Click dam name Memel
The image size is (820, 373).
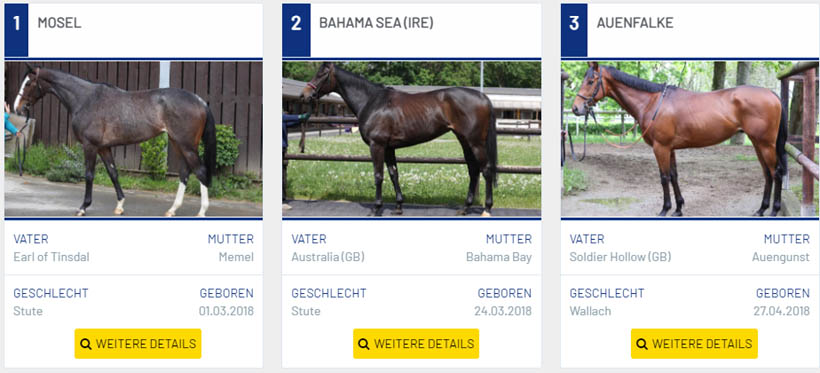[x=236, y=257]
